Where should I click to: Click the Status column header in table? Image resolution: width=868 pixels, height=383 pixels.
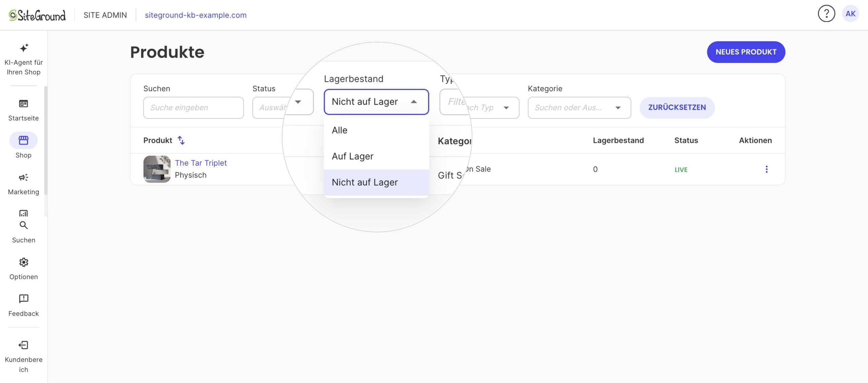coord(686,141)
